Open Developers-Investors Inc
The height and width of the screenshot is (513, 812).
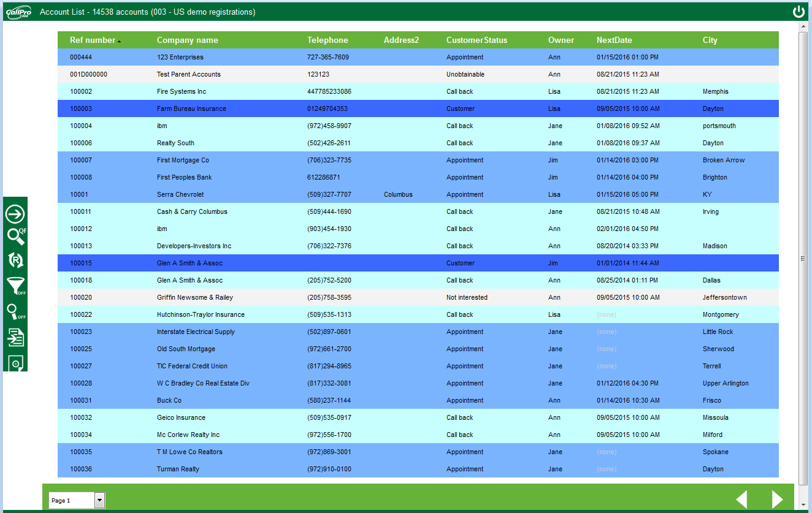194,246
